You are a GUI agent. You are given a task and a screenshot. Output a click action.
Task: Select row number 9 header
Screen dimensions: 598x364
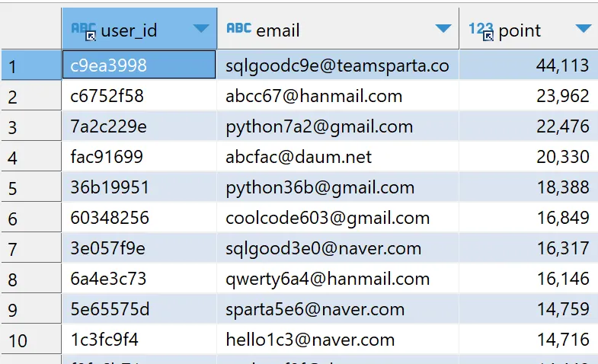pyautogui.click(x=31, y=309)
